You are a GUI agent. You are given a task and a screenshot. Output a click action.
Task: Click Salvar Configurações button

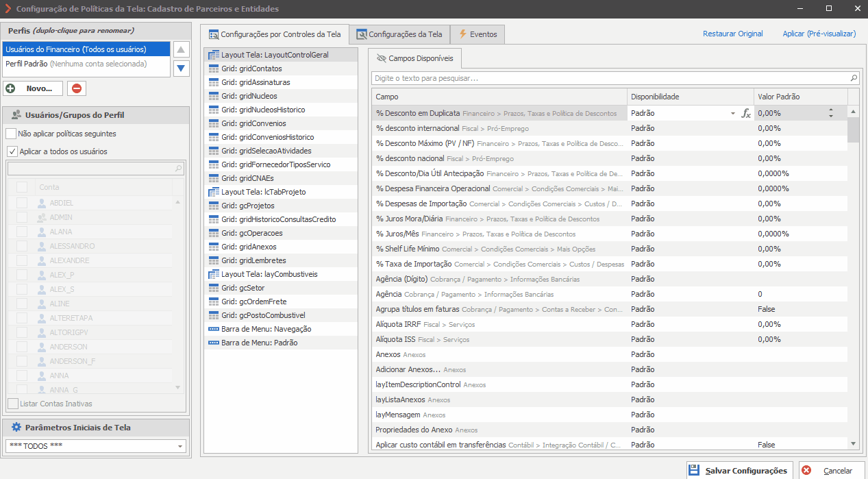[x=740, y=471]
